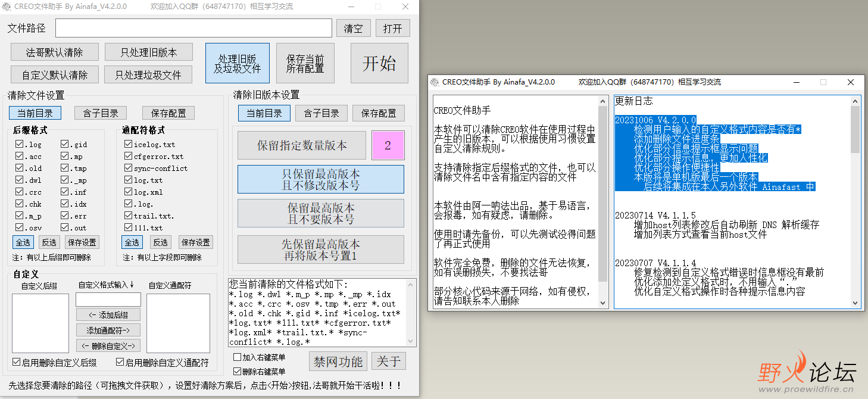This screenshot has width=868, height=399.
Task: Choose 只处理垃圾文件 mode
Action: [x=149, y=74]
